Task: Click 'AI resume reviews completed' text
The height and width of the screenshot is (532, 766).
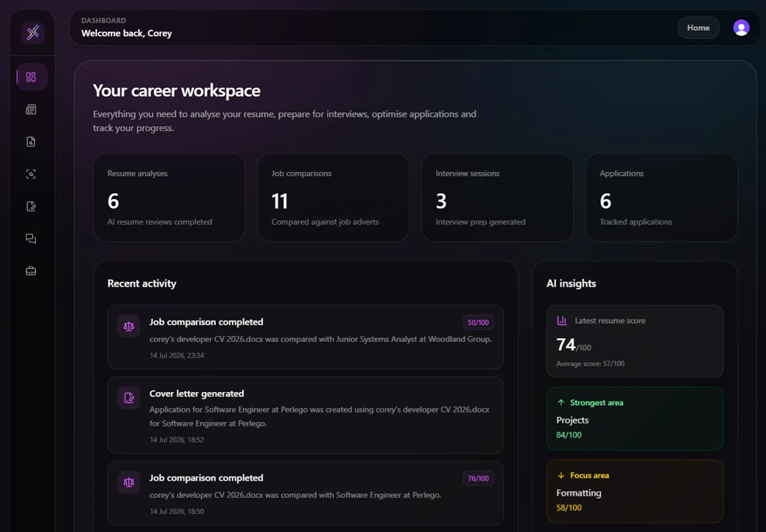Action: tap(159, 222)
